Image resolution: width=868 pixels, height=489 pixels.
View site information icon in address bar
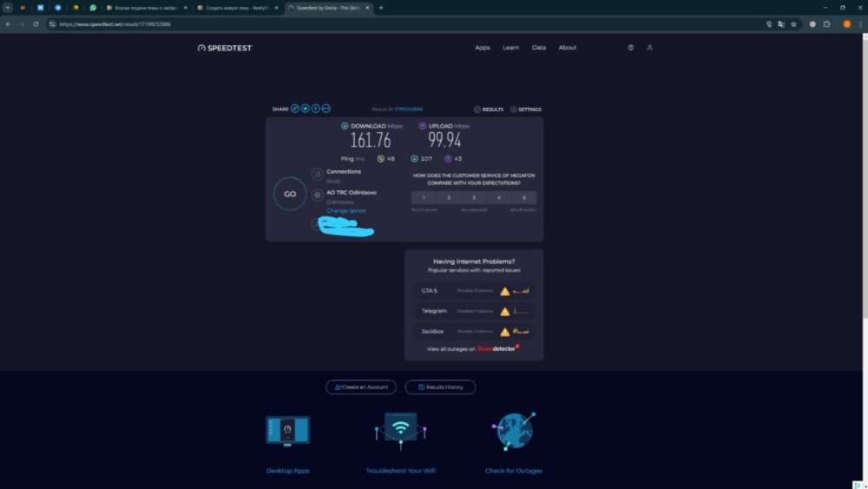[52, 24]
